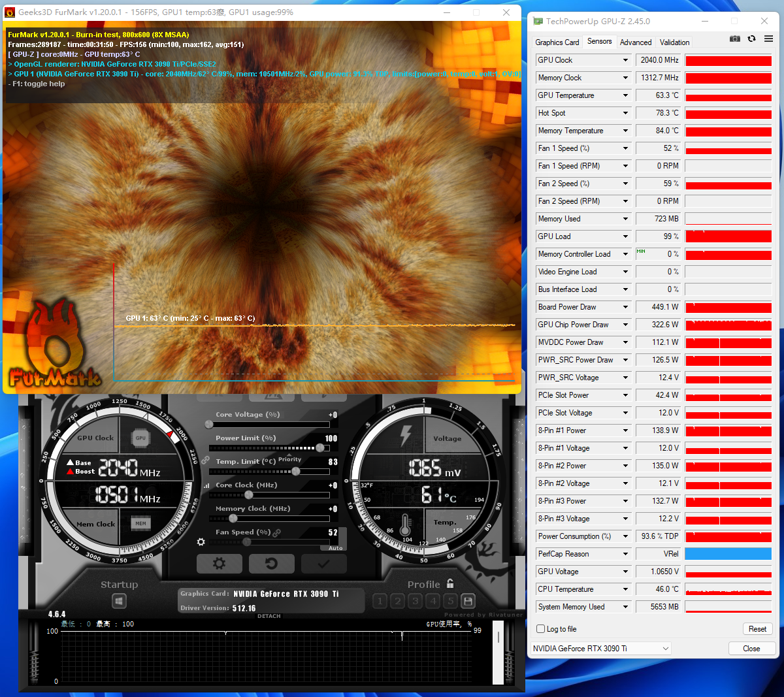Select Afterburner profile slot 5
Viewport: 784px width, 697px height.
click(450, 601)
